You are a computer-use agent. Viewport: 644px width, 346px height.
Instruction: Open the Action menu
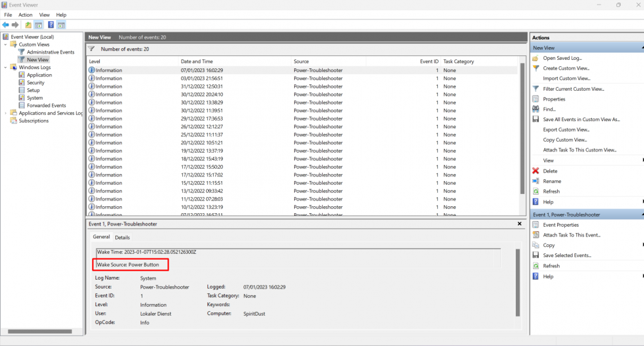click(x=26, y=15)
